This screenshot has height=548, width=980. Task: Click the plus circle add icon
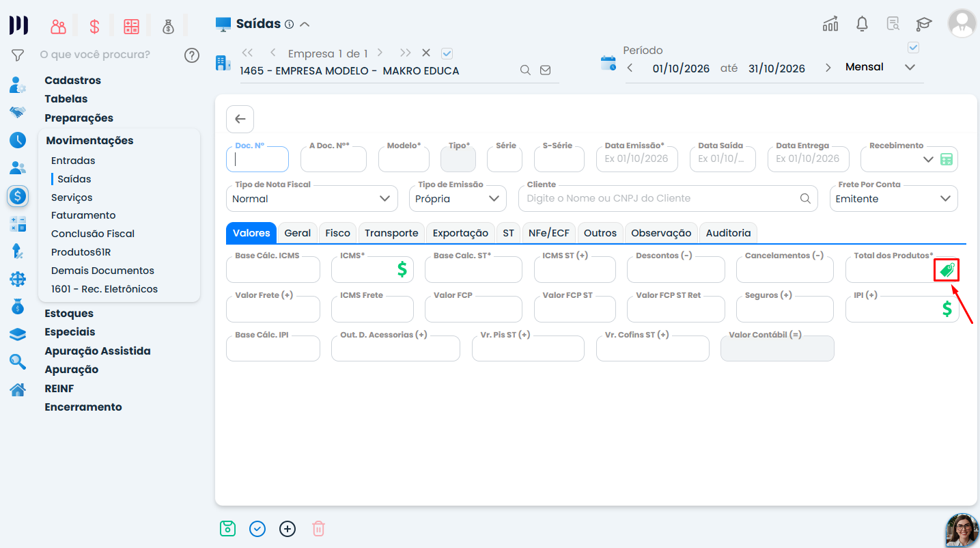click(x=288, y=529)
